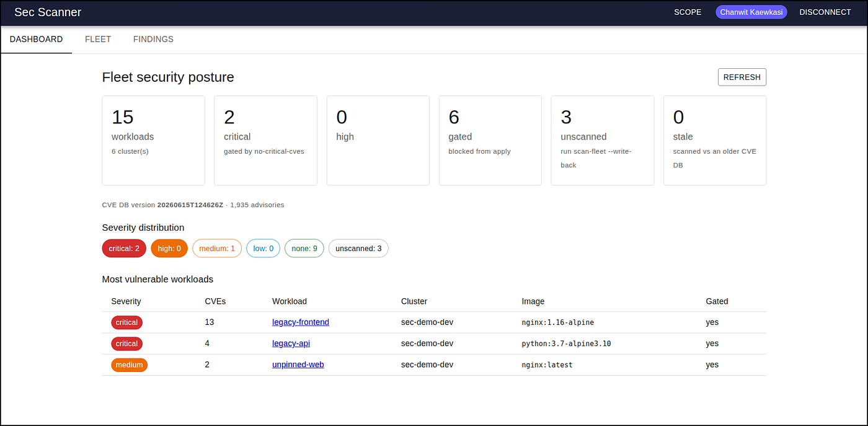Screen dimensions: 868x426
Task: Select the 0 stale card
Action: click(715, 140)
